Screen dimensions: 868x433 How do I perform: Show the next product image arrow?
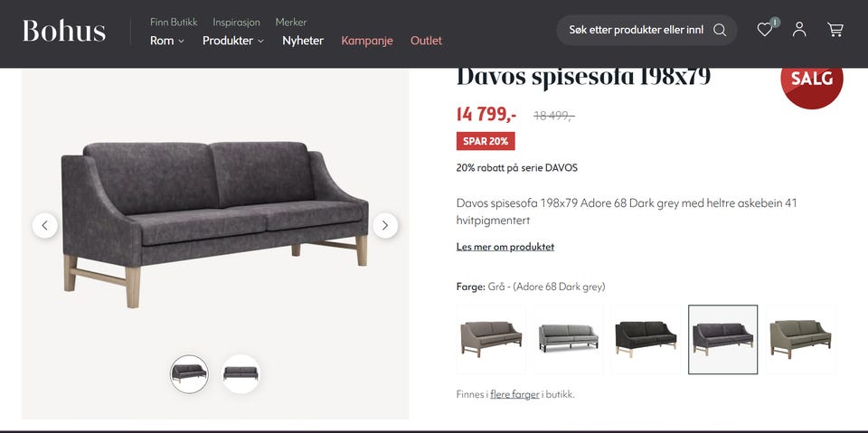pyautogui.click(x=385, y=225)
